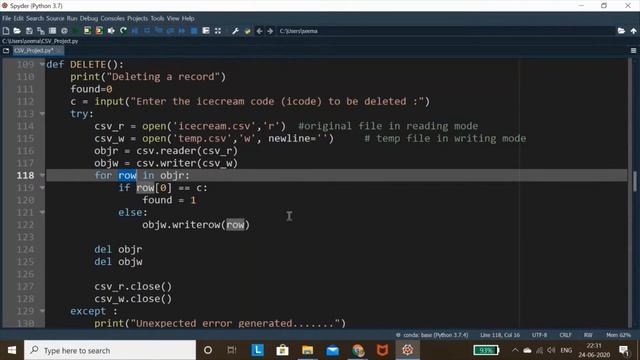Click the volume icon in system tray
The image size is (640, 360).
[x=551, y=350]
